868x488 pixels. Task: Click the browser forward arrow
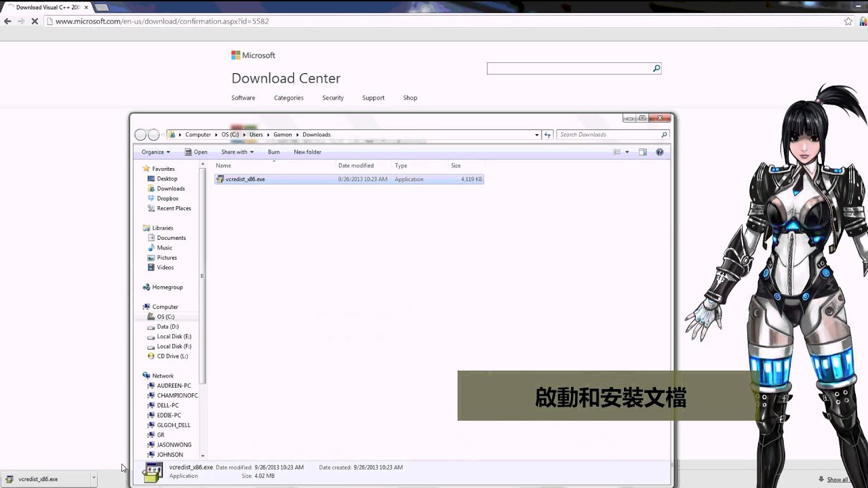[21, 21]
